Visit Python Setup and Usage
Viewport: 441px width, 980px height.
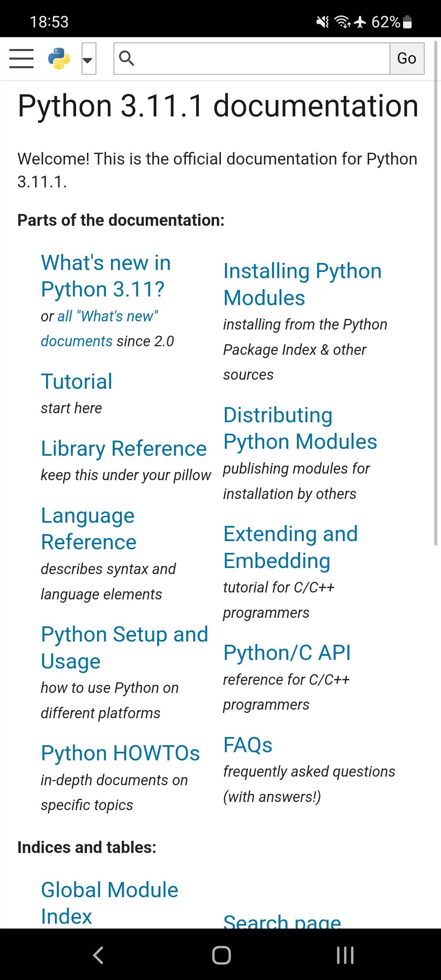pos(124,647)
